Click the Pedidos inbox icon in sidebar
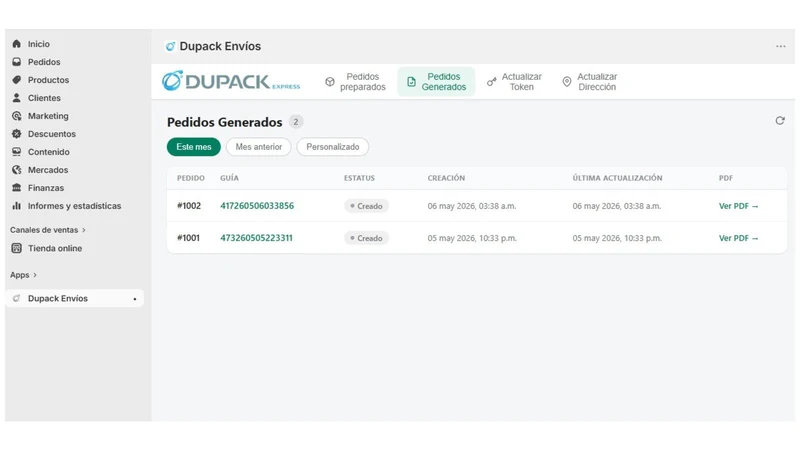 click(x=16, y=62)
